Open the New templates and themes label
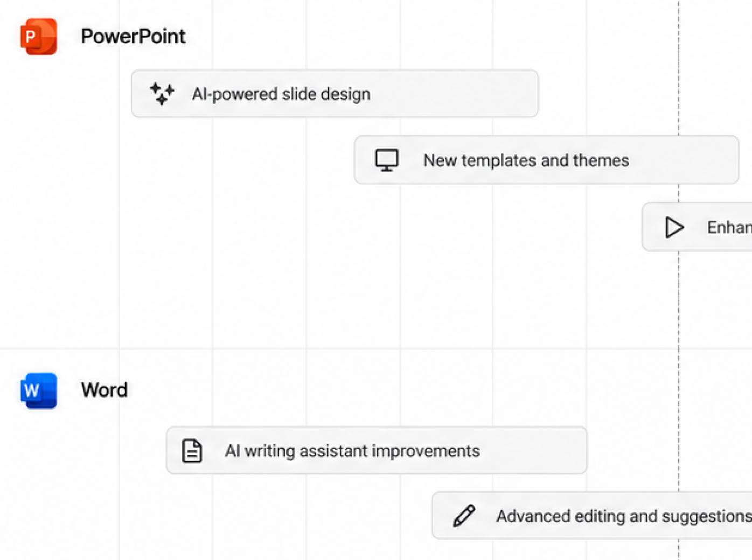This screenshot has height=560, width=752. pyautogui.click(x=526, y=160)
